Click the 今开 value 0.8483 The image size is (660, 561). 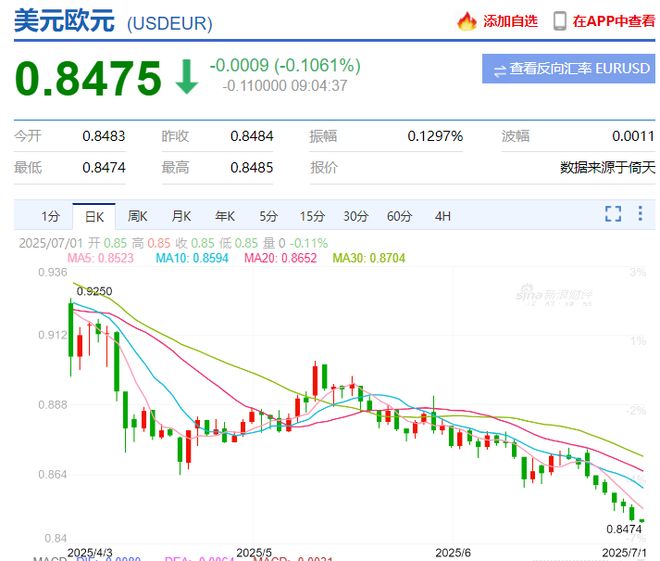[104, 136]
